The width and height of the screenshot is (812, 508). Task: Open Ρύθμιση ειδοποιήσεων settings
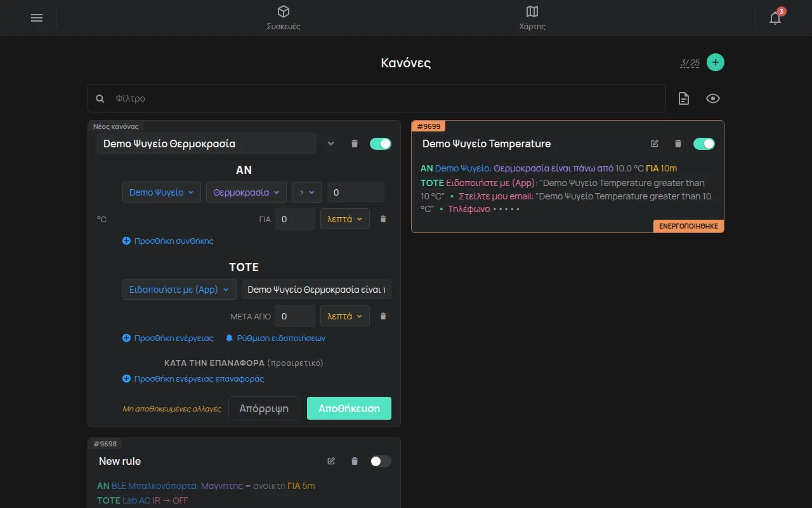tap(275, 338)
